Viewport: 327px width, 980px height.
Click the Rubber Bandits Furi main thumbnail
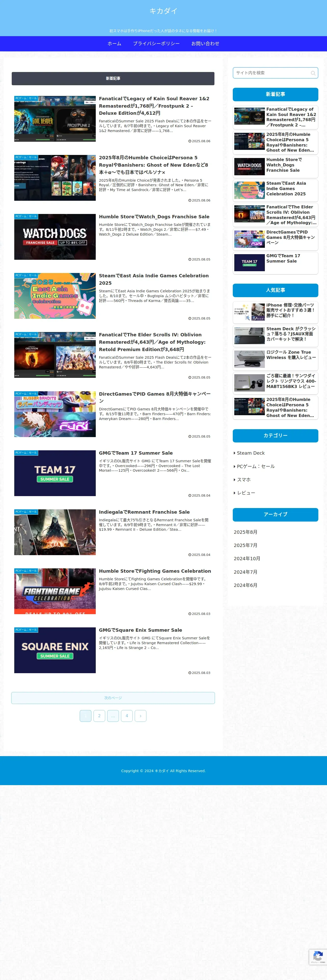pyautogui.click(x=55, y=414)
